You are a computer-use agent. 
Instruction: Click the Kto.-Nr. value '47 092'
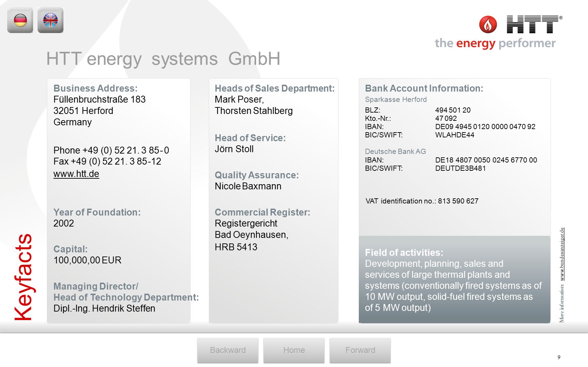point(446,118)
